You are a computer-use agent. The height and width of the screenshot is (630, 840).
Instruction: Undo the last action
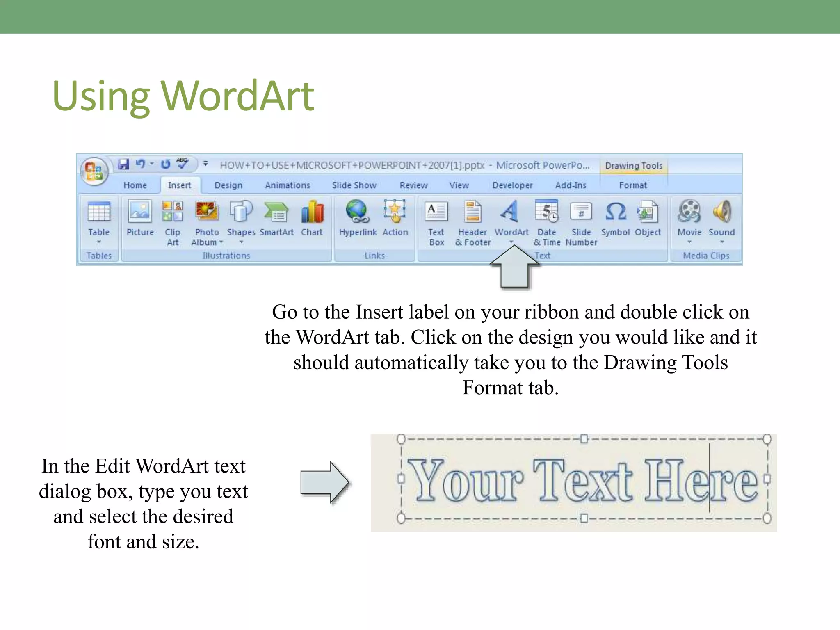click(x=141, y=164)
